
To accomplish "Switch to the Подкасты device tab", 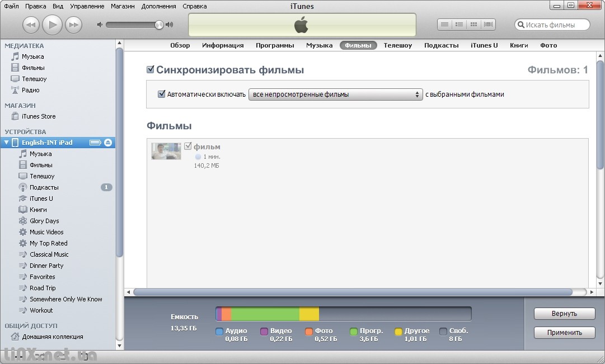I will click(442, 45).
